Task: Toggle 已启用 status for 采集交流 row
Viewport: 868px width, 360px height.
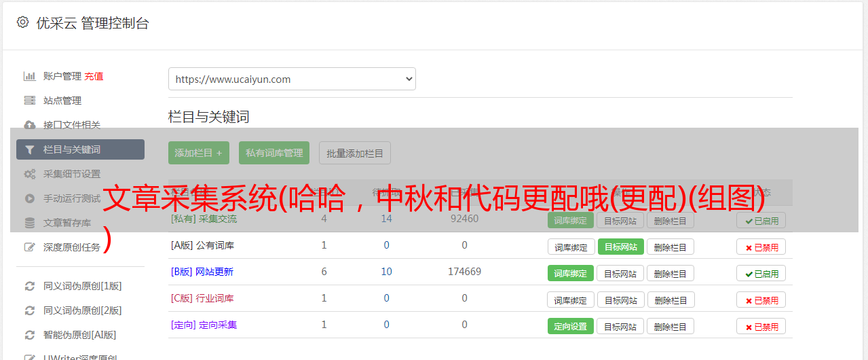Action: coord(761,220)
